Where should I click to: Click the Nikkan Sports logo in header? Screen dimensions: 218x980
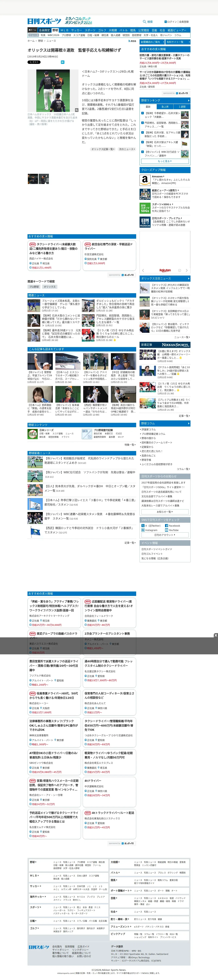coord(44,21)
